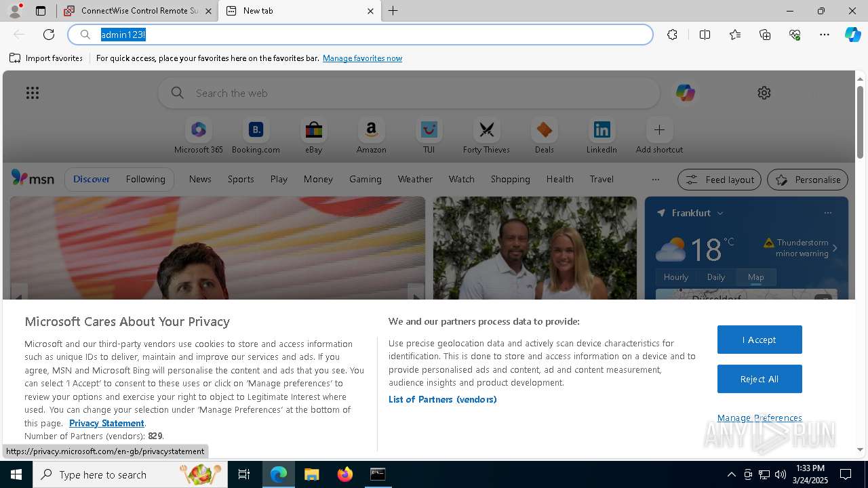The width and height of the screenshot is (868, 488).
Task: Open weather card more options ellipsis
Action: click(x=827, y=213)
